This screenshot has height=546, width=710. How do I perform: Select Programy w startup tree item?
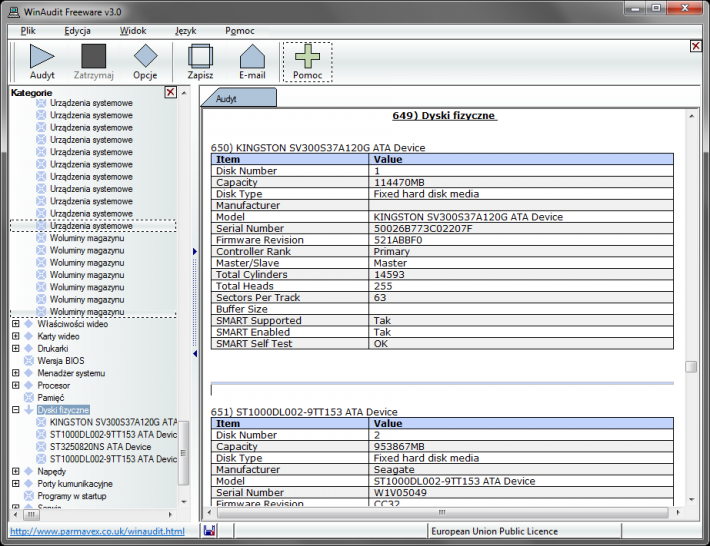(x=72, y=496)
